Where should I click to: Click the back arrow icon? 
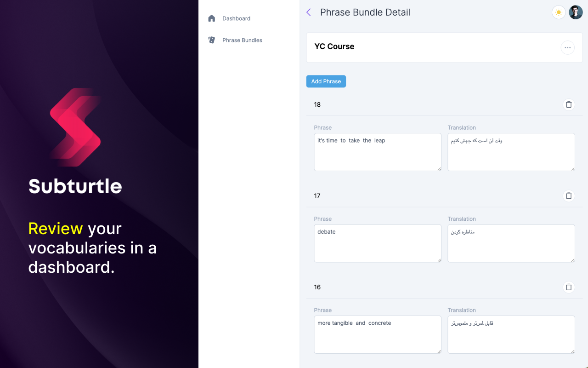[x=309, y=12]
